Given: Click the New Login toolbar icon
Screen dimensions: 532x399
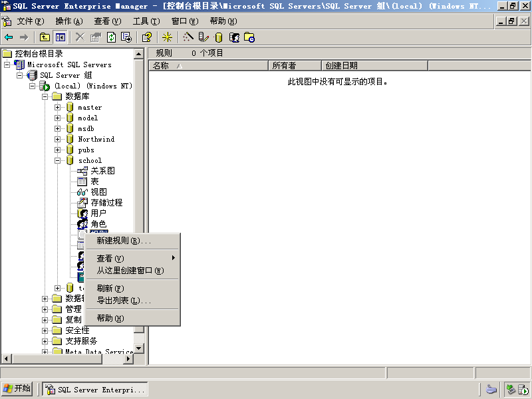Looking at the screenshot, I should pos(235,37).
